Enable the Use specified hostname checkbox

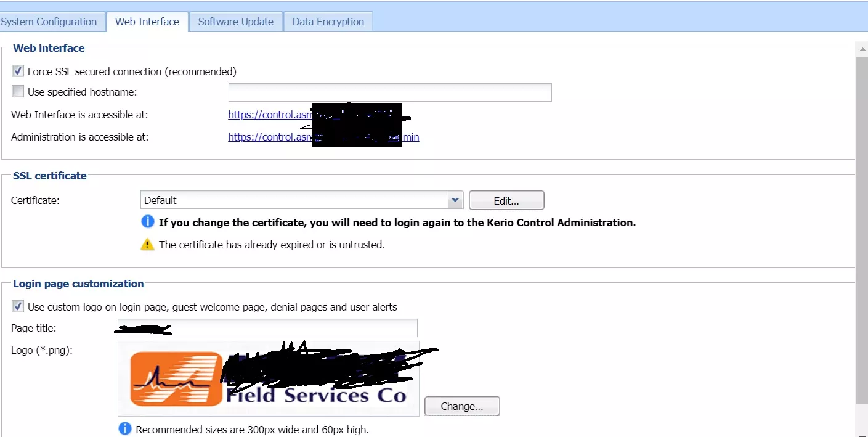click(x=18, y=92)
